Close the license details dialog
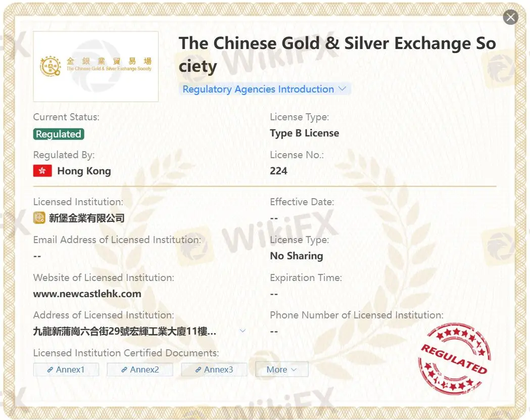This screenshot has width=530, height=420. pyautogui.click(x=511, y=18)
